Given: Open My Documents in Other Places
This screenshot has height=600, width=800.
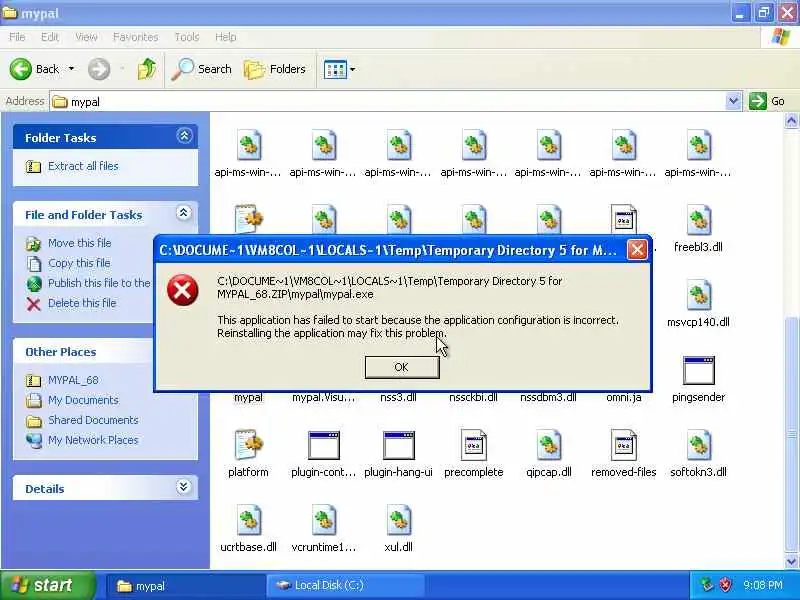Looking at the screenshot, I should click(x=83, y=400).
